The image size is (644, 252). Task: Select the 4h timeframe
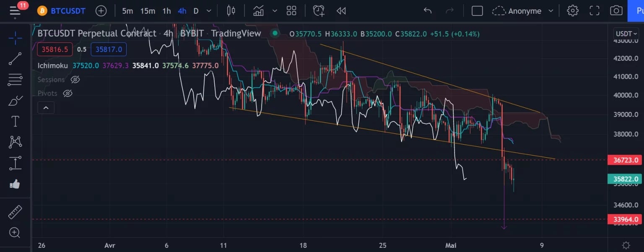point(182,11)
